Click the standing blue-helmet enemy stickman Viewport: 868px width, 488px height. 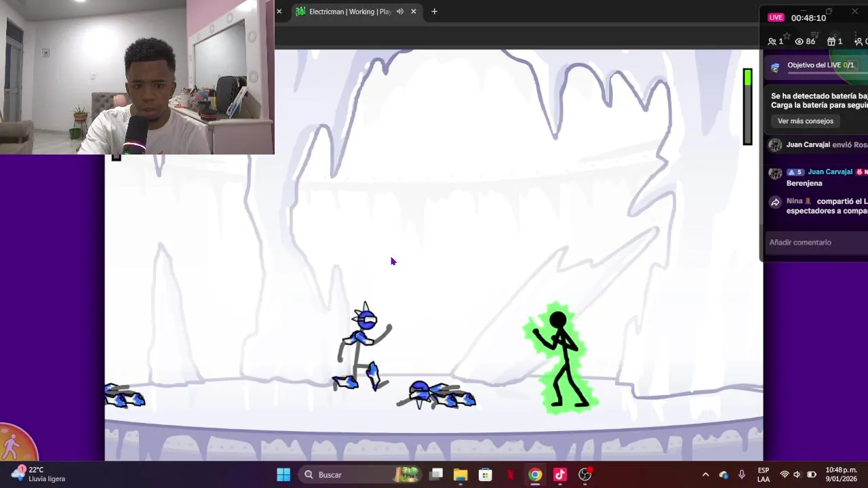(363, 347)
